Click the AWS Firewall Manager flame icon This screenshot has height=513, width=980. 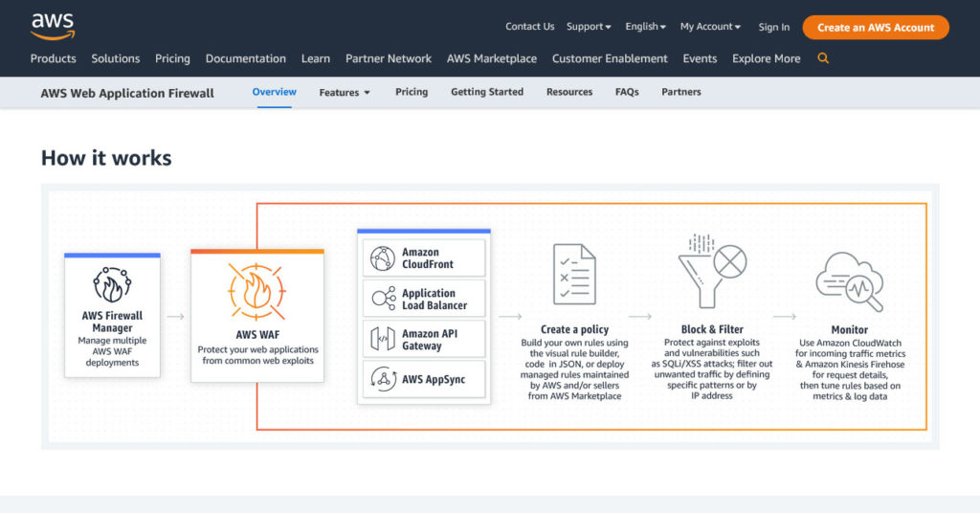tap(112, 285)
